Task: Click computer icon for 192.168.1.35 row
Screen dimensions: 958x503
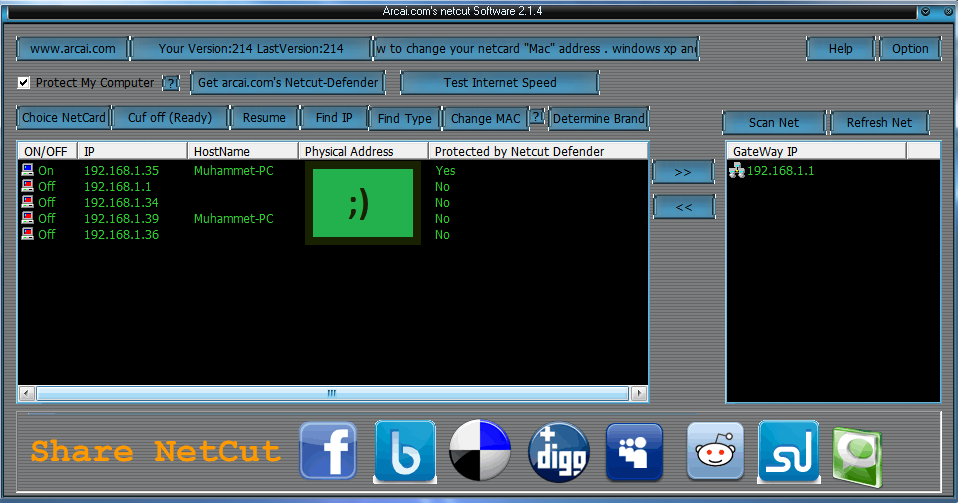Action: pyautogui.click(x=27, y=170)
